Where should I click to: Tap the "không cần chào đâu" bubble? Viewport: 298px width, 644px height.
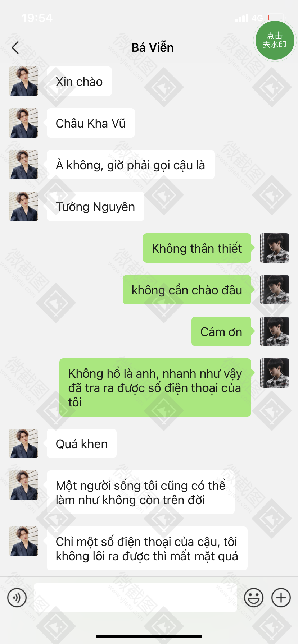pos(187,290)
